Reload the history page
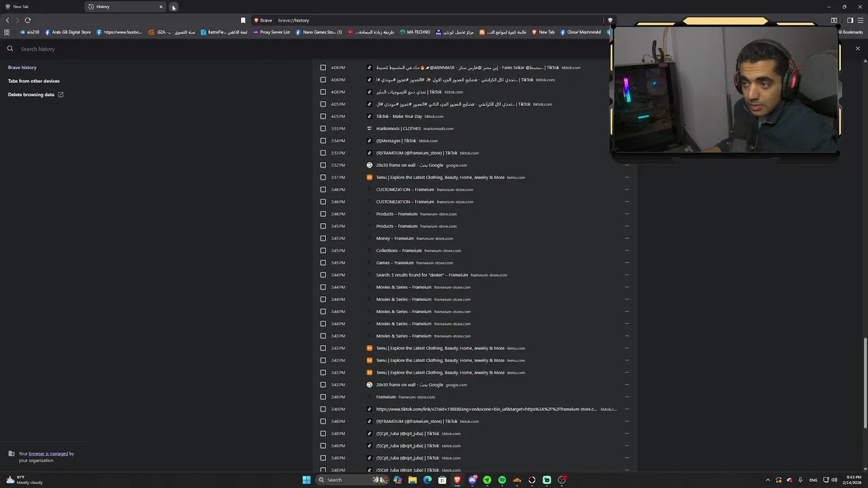The height and width of the screenshot is (488, 868). (x=28, y=20)
